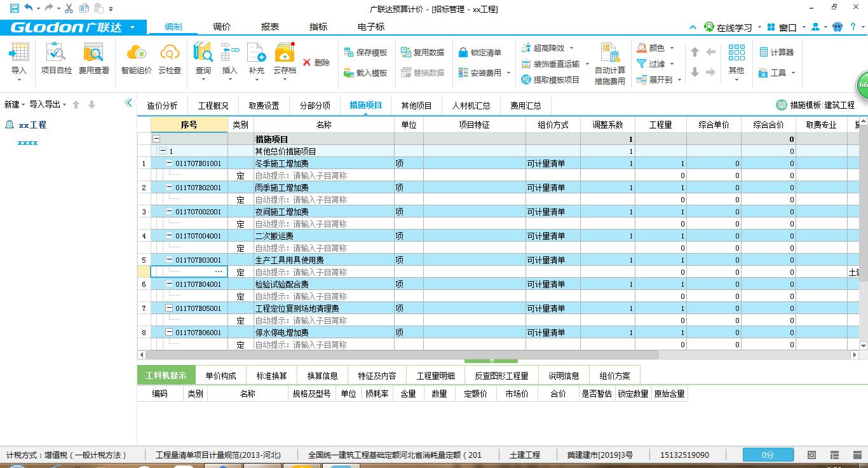Screen dimensions: 868x468
Task: Open the 计算器 calculator
Action: click(776, 52)
